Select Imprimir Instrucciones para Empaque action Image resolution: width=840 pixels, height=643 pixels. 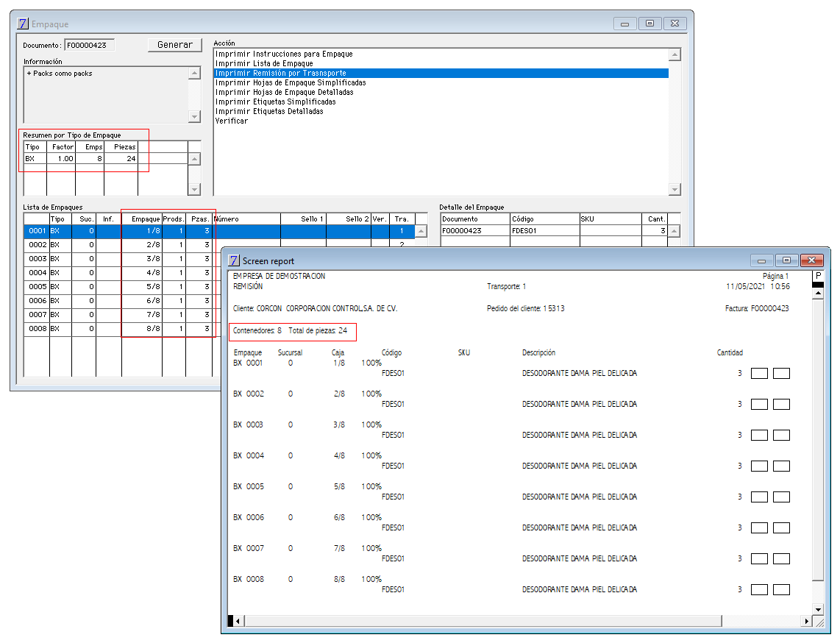(441, 54)
